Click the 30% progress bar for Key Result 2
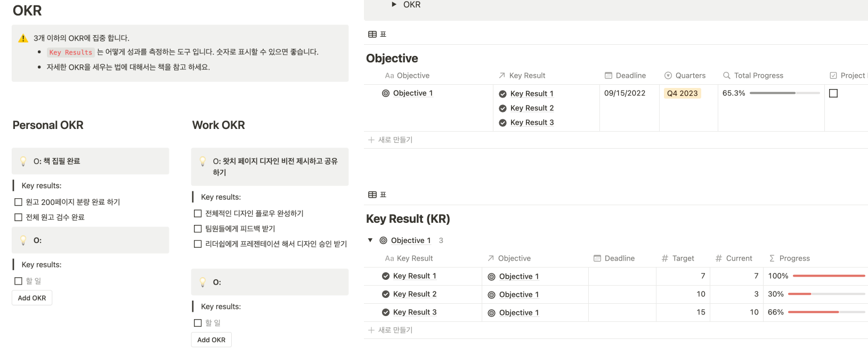Screen dimensions: 868x356 [x=826, y=294]
